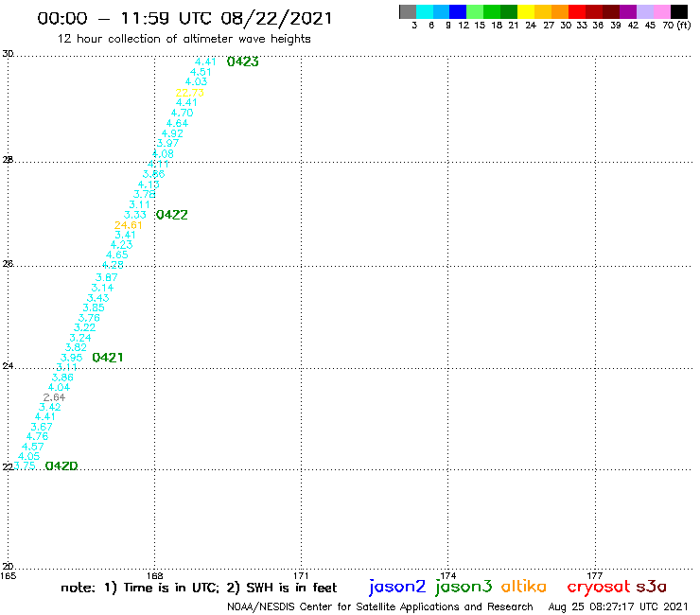Click the 4.08 wave height reading

(x=163, y=153)
